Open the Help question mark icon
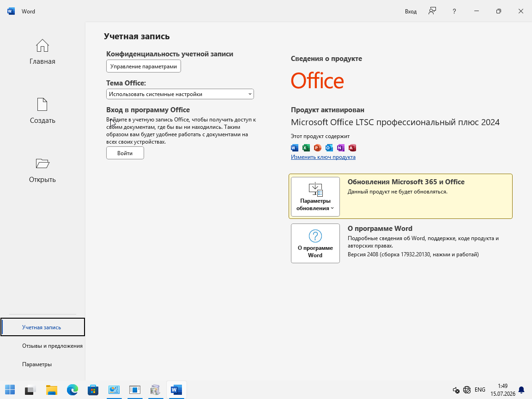The width and height of the screenshot is (532, 399). (x=454, y=11)
